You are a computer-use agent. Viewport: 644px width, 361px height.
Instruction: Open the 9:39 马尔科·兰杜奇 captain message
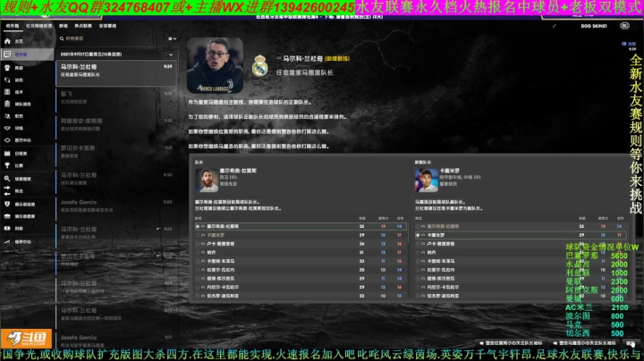pos(116,73)
